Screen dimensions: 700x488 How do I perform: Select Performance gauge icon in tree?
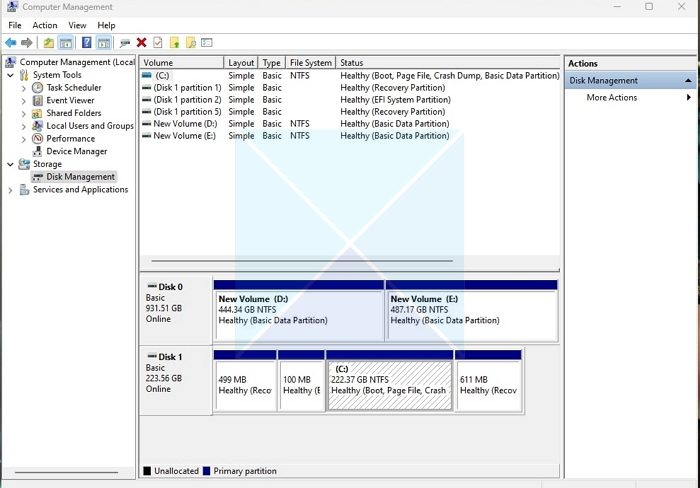coord(38,138)
